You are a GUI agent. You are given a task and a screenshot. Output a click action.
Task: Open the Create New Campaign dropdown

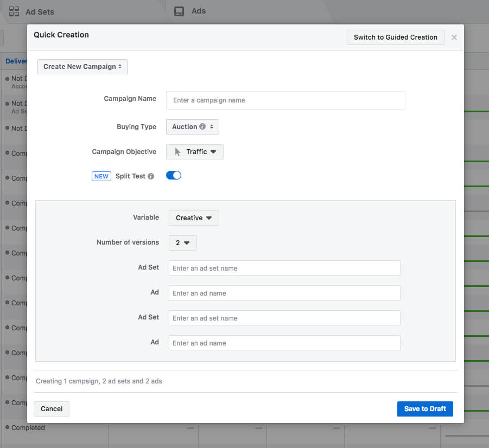(x=82, y=67)
